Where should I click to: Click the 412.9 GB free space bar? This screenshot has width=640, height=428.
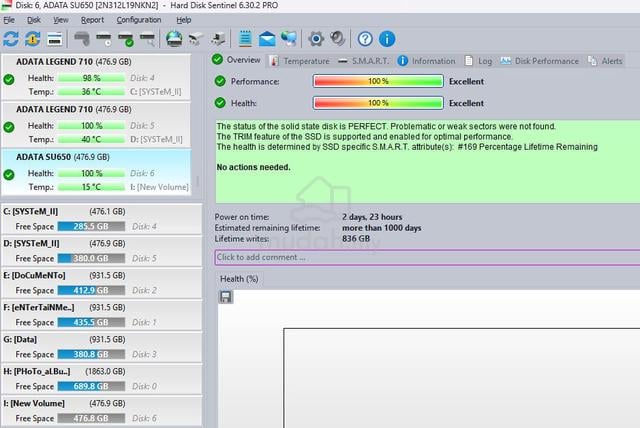[x=91, y=291]
